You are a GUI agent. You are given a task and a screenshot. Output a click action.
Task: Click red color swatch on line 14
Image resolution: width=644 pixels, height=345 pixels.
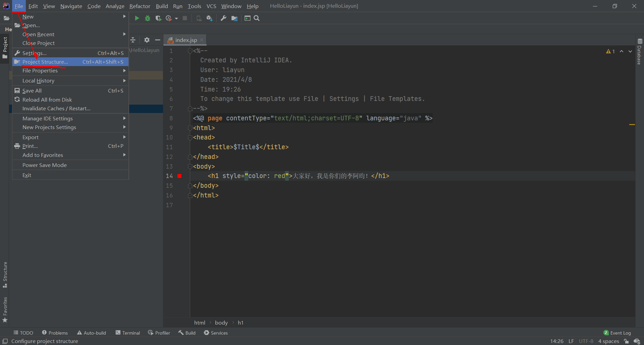[180, 176]
